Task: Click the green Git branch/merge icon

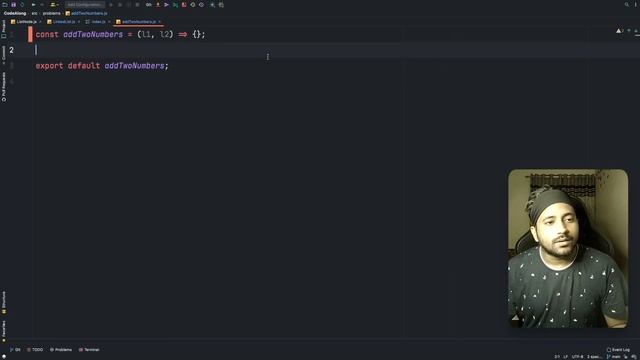Action: (175, 5)
